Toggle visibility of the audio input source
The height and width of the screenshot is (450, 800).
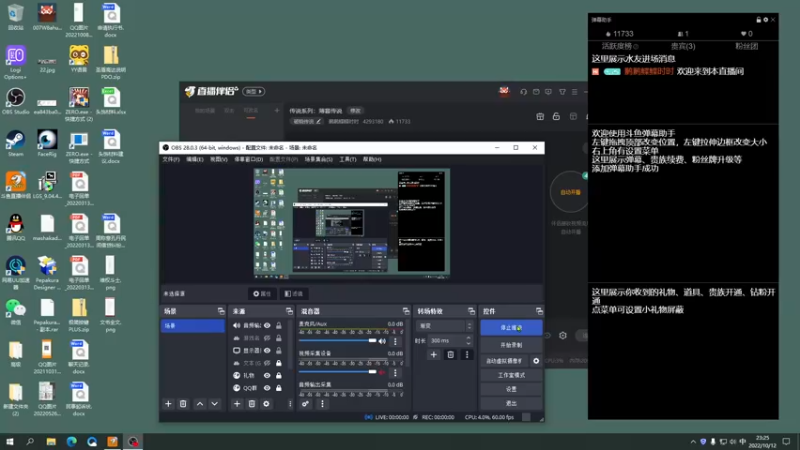pyautogui.click(x=267, y=326)
